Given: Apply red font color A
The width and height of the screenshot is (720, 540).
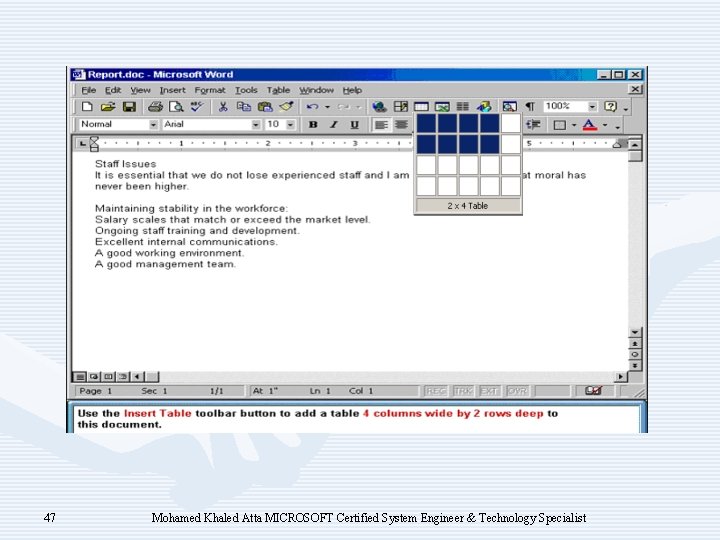Looking at the screenshot, I should pos(590,125).
